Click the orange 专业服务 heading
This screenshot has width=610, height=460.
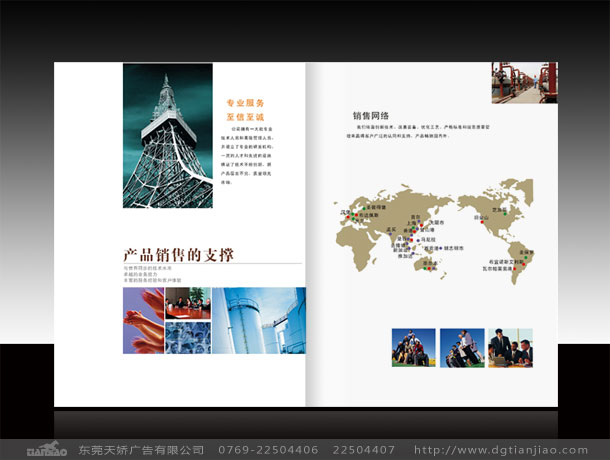[x=245, y=103]
